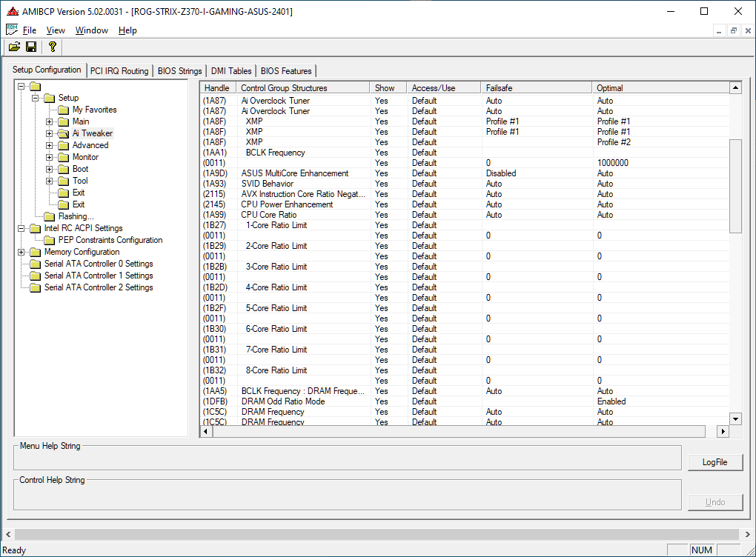Click the table's scroll left arrow

click(x=206, y=431)
